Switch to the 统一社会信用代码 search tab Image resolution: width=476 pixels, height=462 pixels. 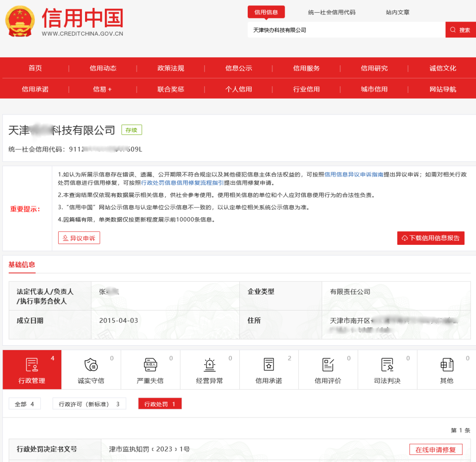331,12
